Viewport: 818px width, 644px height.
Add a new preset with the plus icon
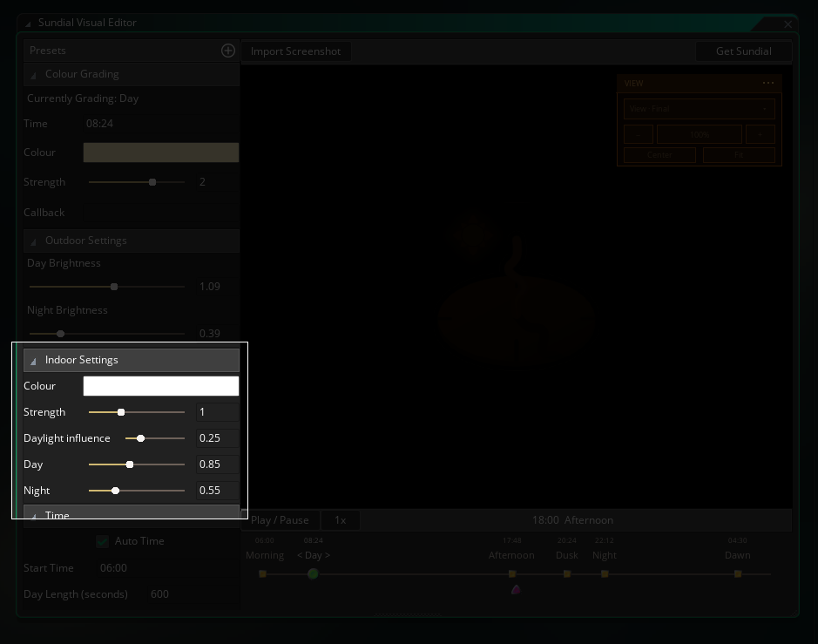click(228, 51)
